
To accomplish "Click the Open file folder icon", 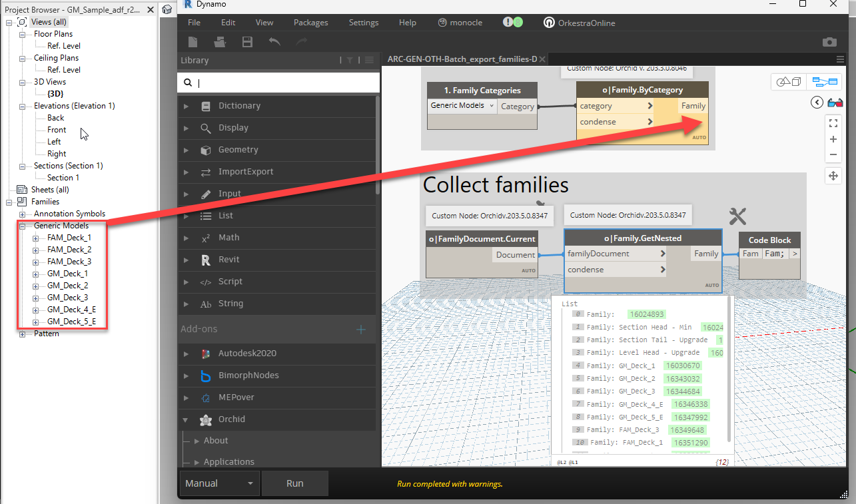I will pos(220,42).
